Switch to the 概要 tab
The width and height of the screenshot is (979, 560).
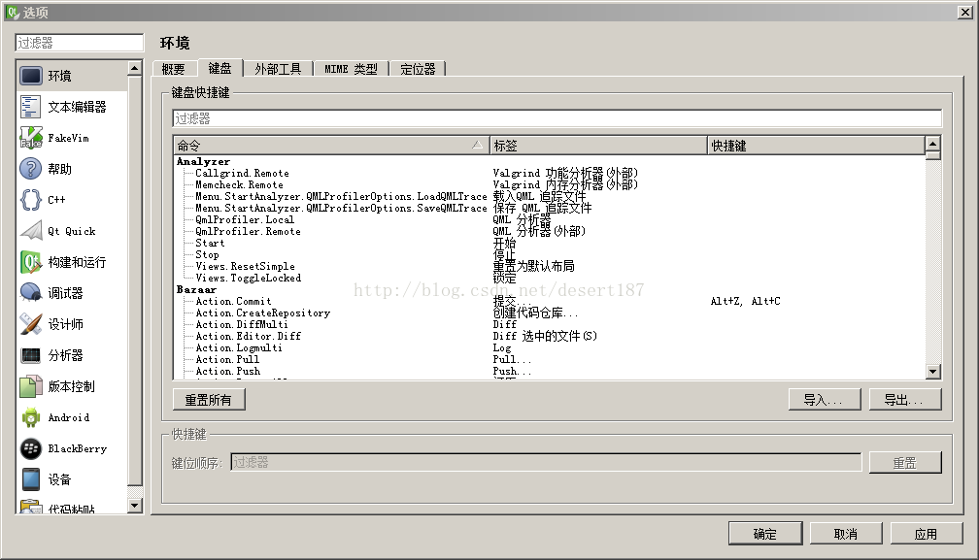pos(174,69)
